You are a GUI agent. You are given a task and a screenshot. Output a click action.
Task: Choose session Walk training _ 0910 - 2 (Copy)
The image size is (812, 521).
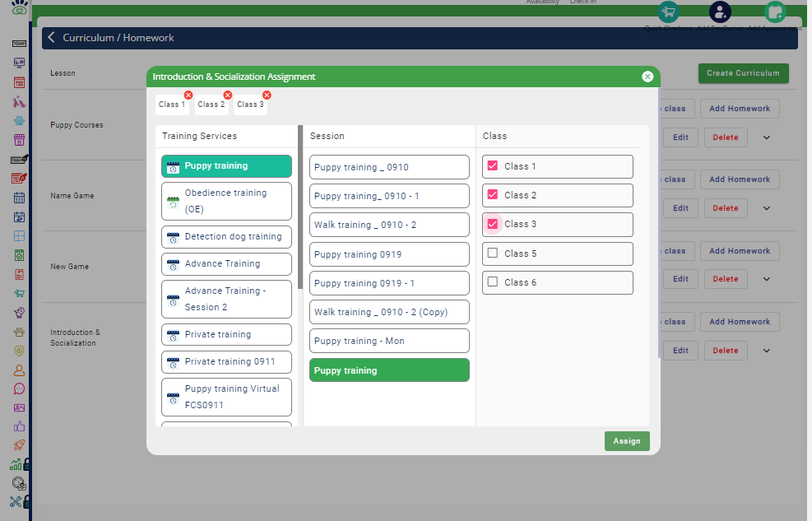[389, 312]
